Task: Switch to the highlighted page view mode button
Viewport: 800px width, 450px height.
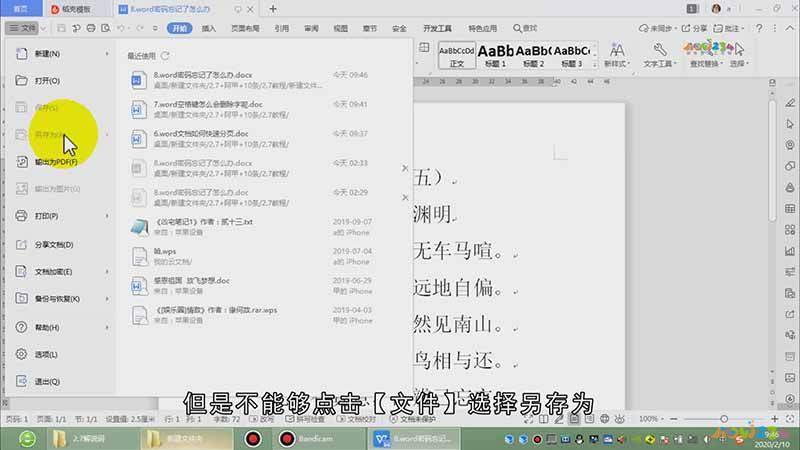Action: click(574, 419)
